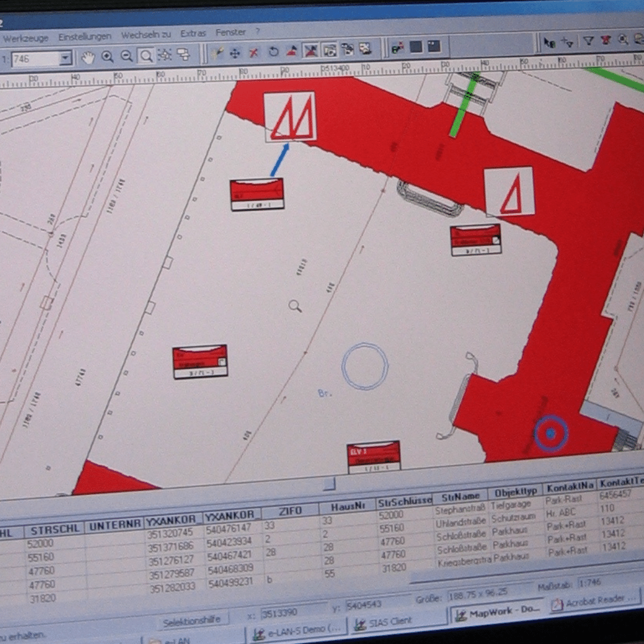This screenshot has width=644, height=644.
Task: Open the Werkzeuge menu
Action: click(26, 39)
